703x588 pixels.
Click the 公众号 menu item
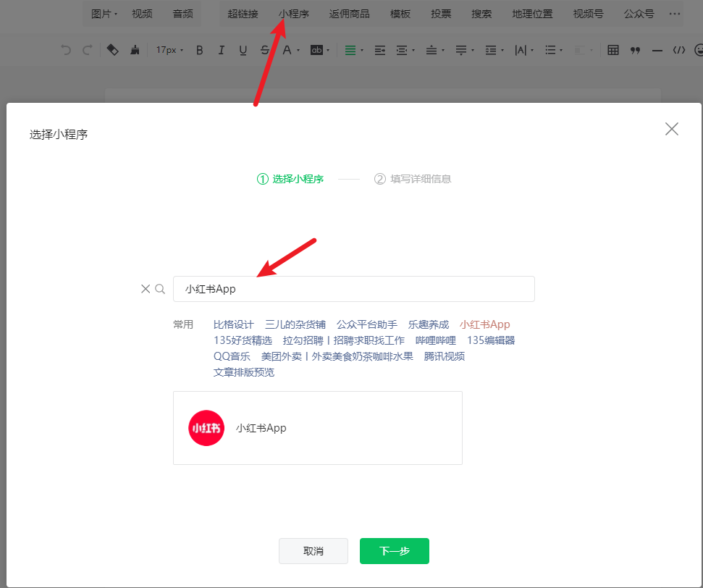click(x=639, y=14)
